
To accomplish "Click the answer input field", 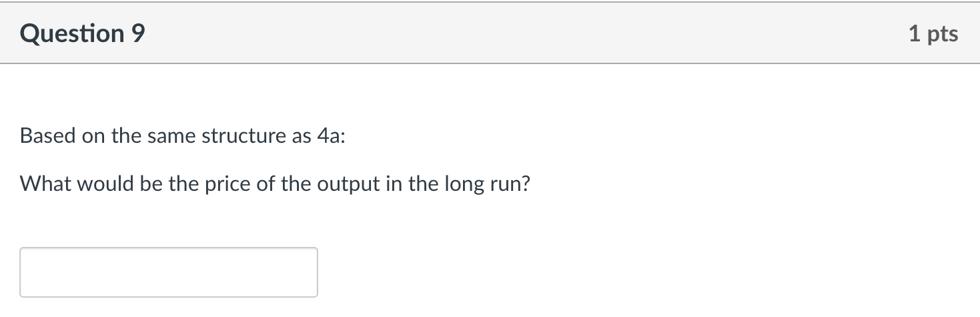I will [x=168, y=272].
